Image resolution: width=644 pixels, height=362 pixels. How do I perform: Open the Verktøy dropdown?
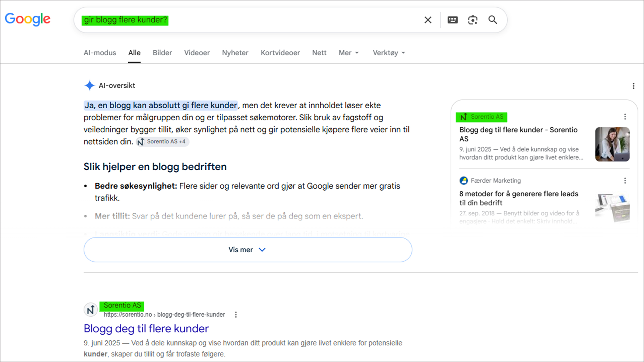[x=389, y=53]
